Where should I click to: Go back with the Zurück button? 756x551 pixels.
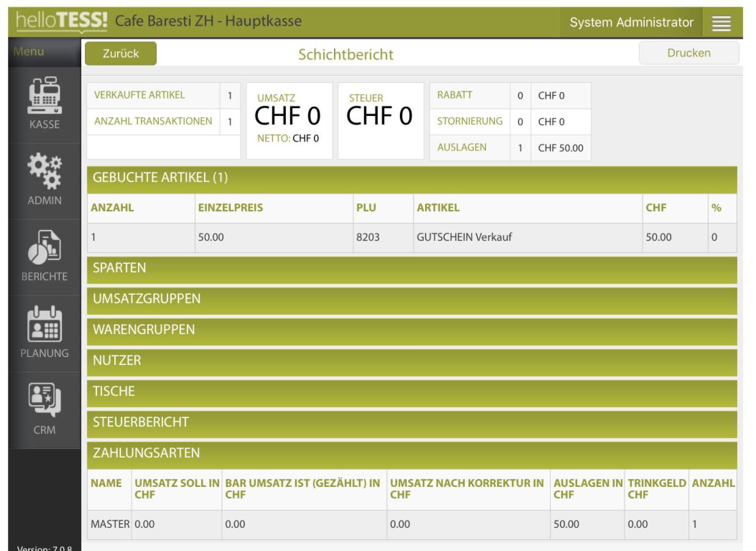tap(121, 54)
